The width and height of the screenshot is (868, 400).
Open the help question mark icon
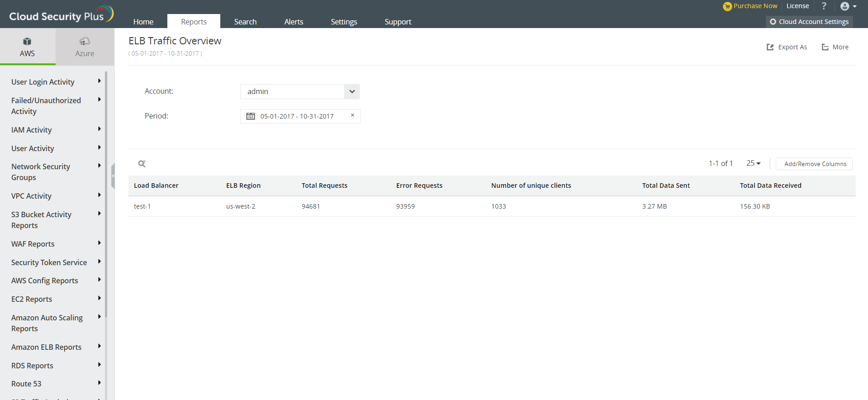pos(824,6)
